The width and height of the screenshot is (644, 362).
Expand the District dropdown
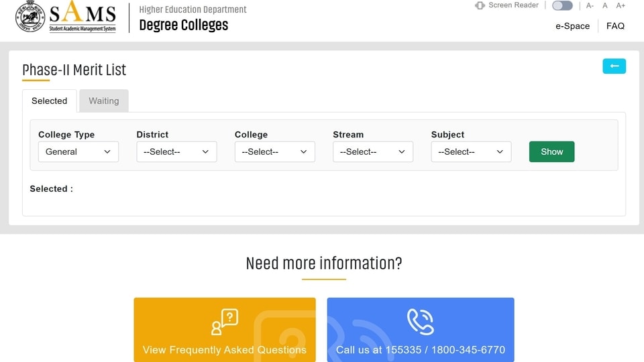tap(176, 152)
